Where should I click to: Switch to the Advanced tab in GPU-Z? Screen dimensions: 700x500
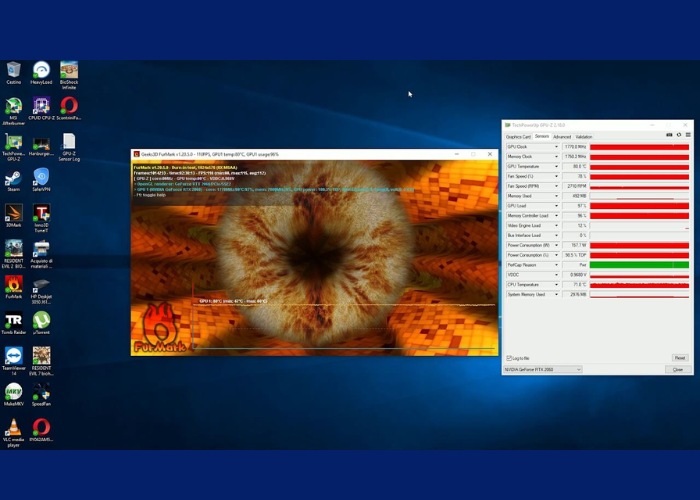tap(562, 136)
